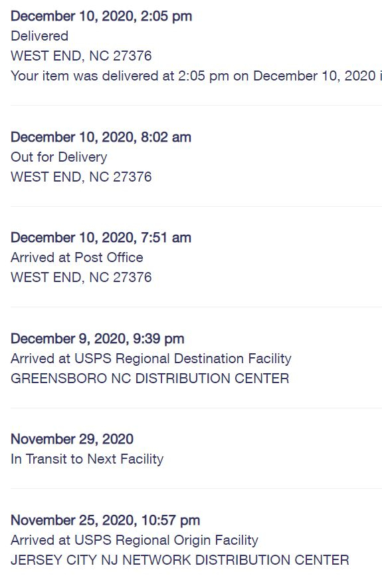382x588 pixels.
Task: Click WEST END, NC 27376 under Arrived at Post Office
Action: click(x=81, y=277)
